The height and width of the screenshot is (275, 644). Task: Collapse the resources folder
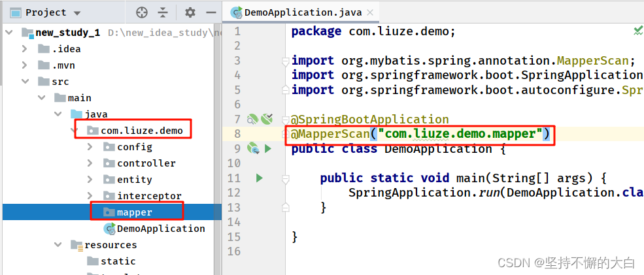58,245
